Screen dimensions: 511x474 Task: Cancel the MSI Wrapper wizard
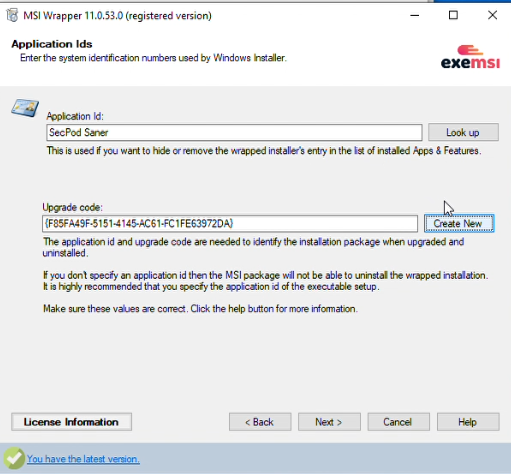pyautogui.click(x=398, y=422)
